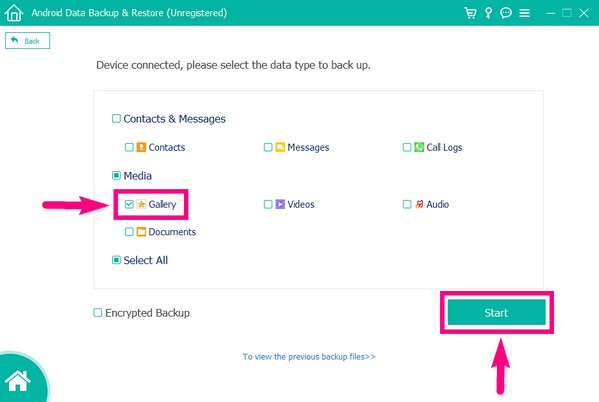The image size is (599, 402).
Task: Enable the Encrypted Backup checkbox
Action: [x=98, y=313]
